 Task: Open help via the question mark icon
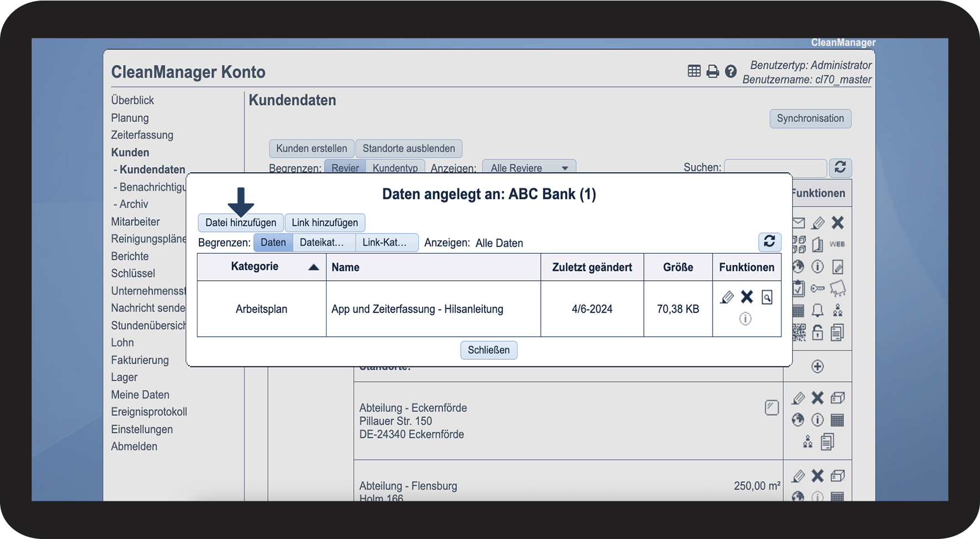(731, 72)
